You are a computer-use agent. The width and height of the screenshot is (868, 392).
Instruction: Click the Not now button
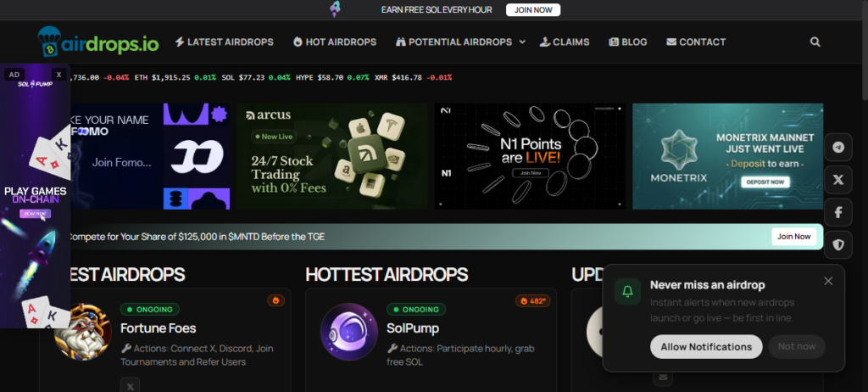[x=797, y=346]
